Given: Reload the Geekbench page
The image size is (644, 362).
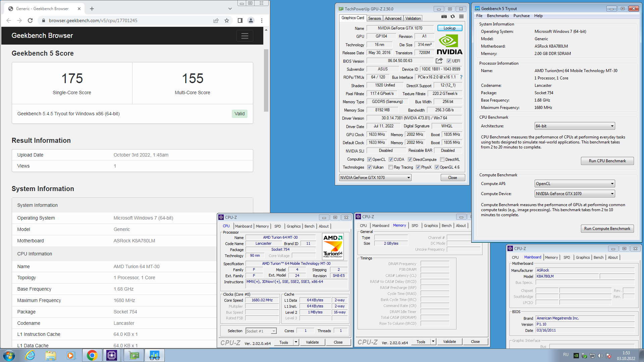Looking at the screenshot, I should 30,20.
